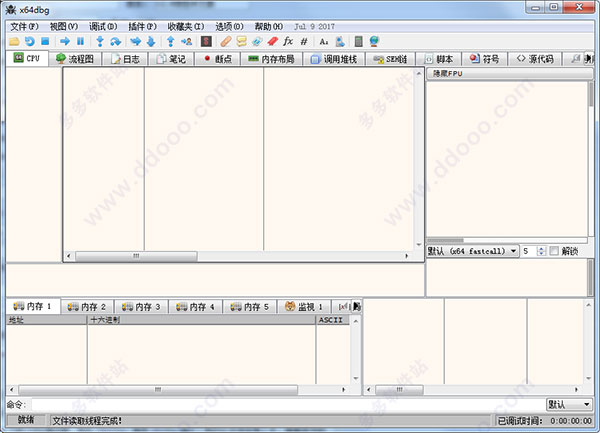This screenshot has width=600, height=433.
Task: Click the pause execution icon
Action: (x=80, y=41)
